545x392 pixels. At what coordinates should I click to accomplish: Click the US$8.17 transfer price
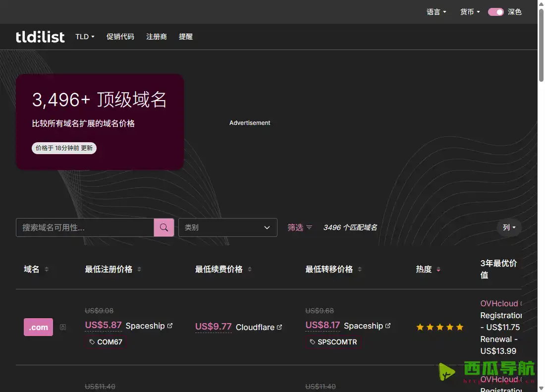coord(323,325)
